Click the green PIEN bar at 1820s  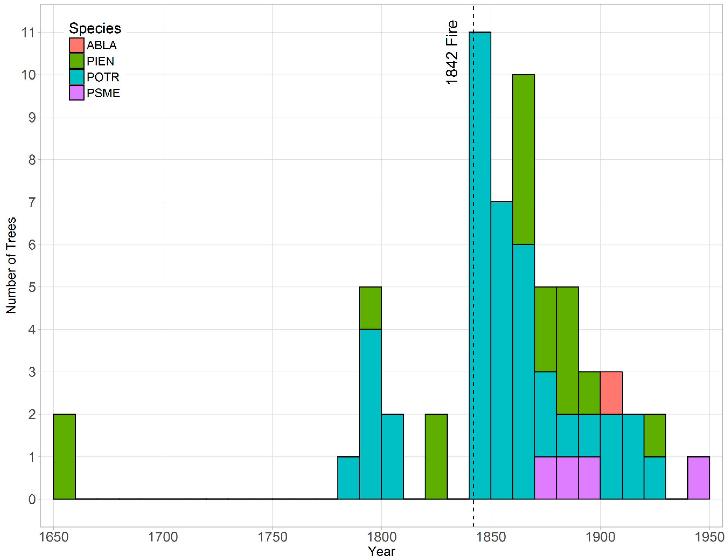click(x=436, y=456)
